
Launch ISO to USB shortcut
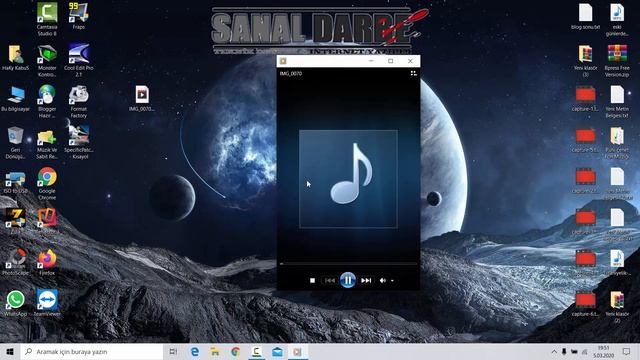coord(16,182)
